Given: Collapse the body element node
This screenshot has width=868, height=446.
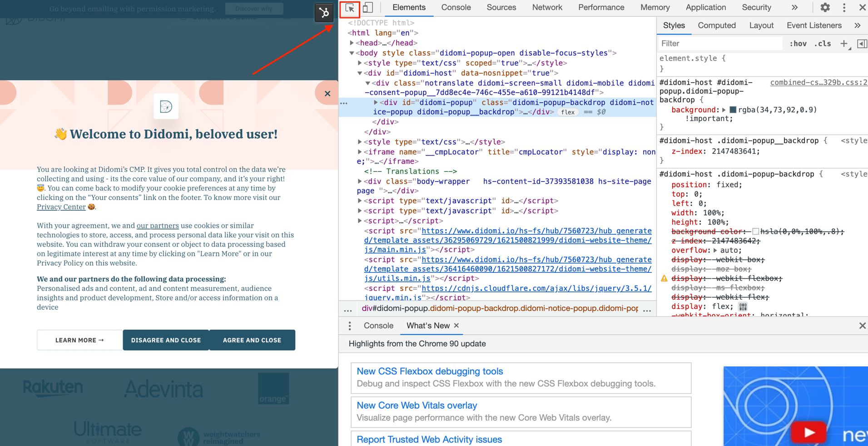Looking at the screenshot, I should [352, 53].
